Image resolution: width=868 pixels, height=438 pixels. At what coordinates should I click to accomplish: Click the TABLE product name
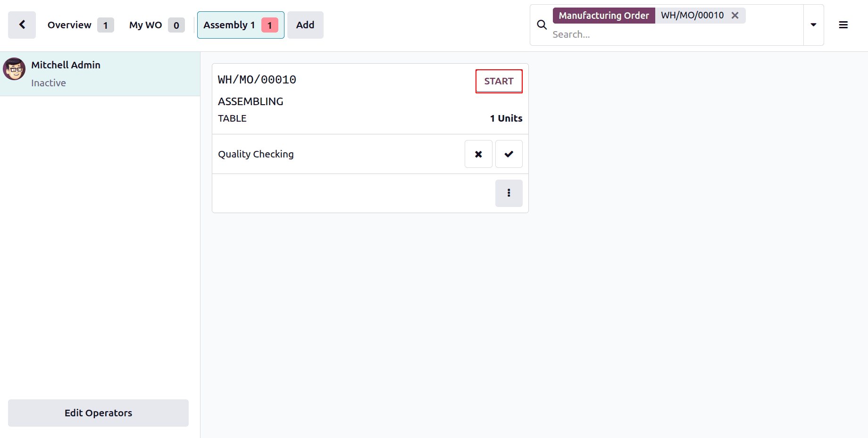pyautogui.click(x=232, y=118)
